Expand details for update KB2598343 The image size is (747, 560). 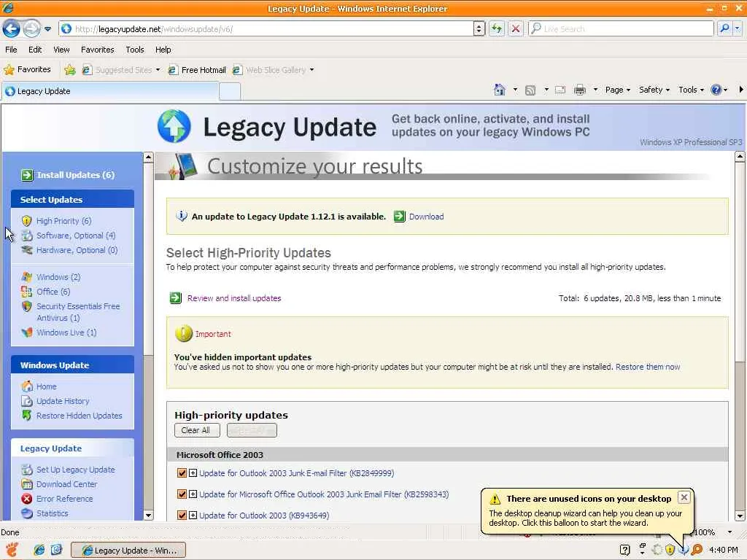pyautogui.click(x=193, y=494)
